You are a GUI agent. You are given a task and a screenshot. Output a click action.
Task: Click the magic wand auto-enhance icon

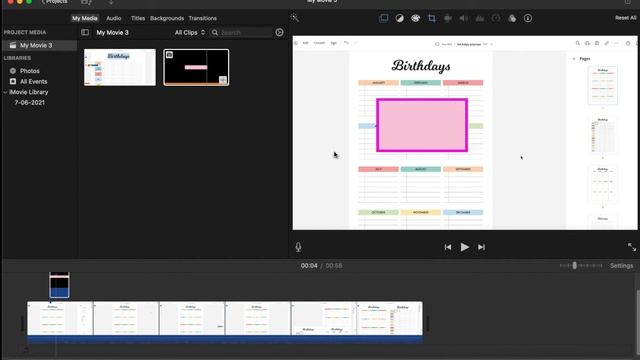295,18
